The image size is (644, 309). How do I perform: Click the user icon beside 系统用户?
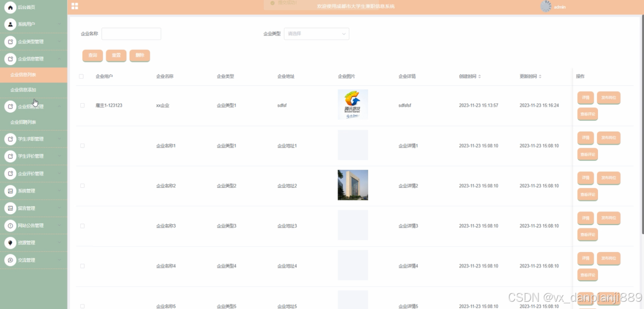coord(10,24)
